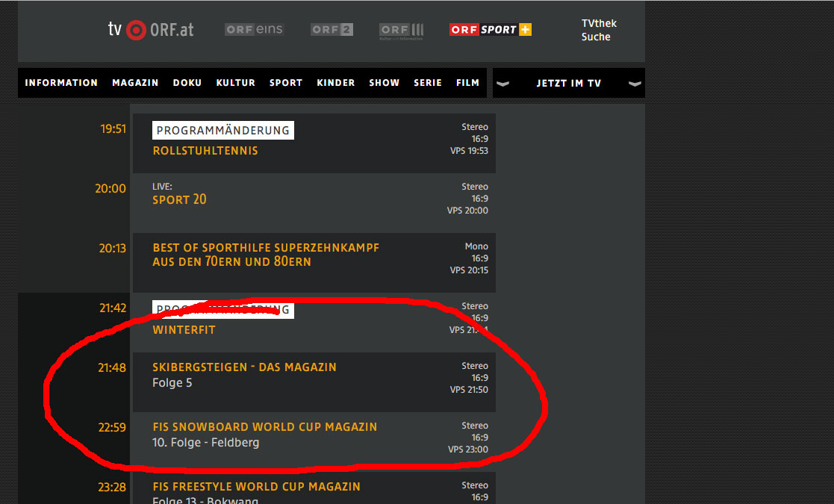The width and height of the screenshot is (834, 504).
Task: Open FIS Freestyle World Cup Magazin programme
Action: pos(256,487)
